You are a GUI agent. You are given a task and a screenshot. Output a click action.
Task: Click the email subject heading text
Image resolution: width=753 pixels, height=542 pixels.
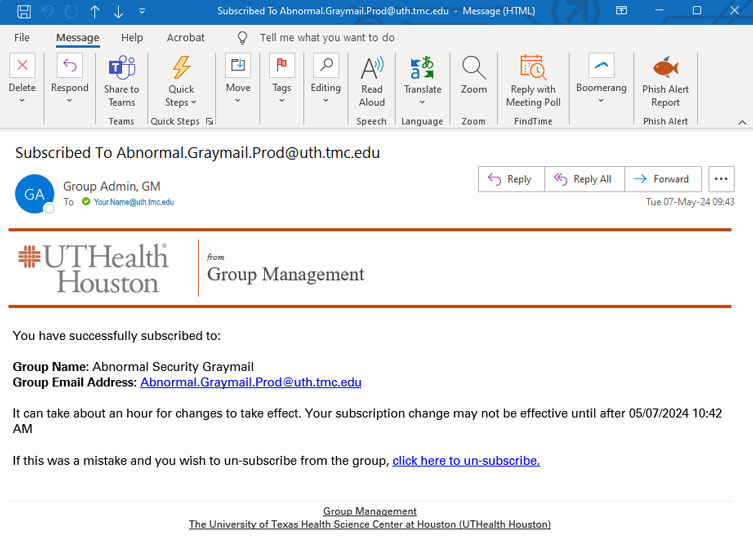tap(197, 153)
